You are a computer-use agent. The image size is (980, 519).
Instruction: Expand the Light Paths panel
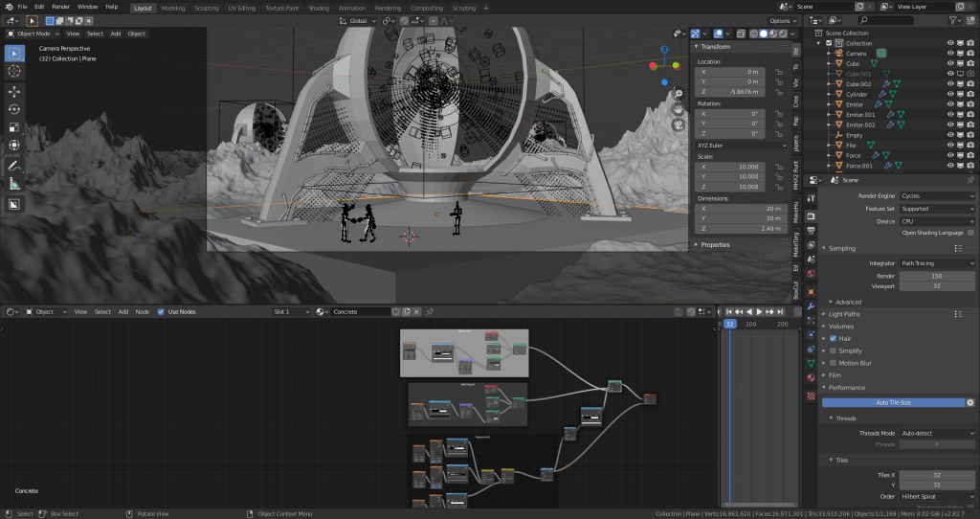tap(844, 314)
